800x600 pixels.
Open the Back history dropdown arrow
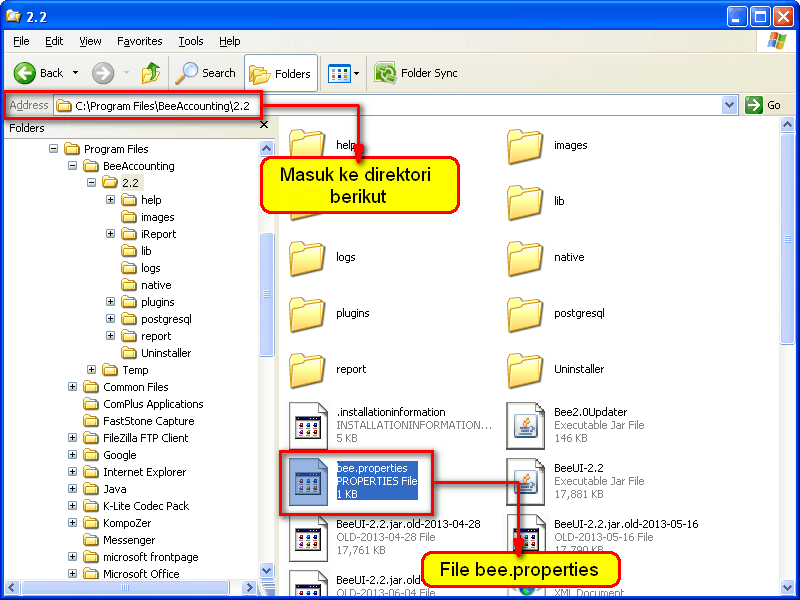click(76, 73)
